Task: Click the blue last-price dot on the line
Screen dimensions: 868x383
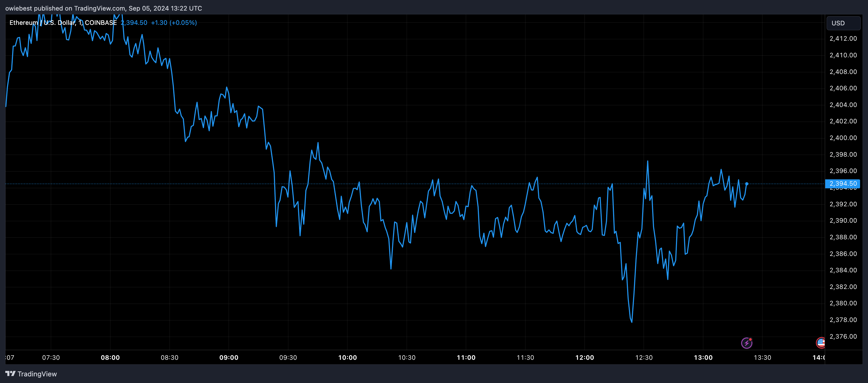Action: pyautogui.click(x=747, y=184)
